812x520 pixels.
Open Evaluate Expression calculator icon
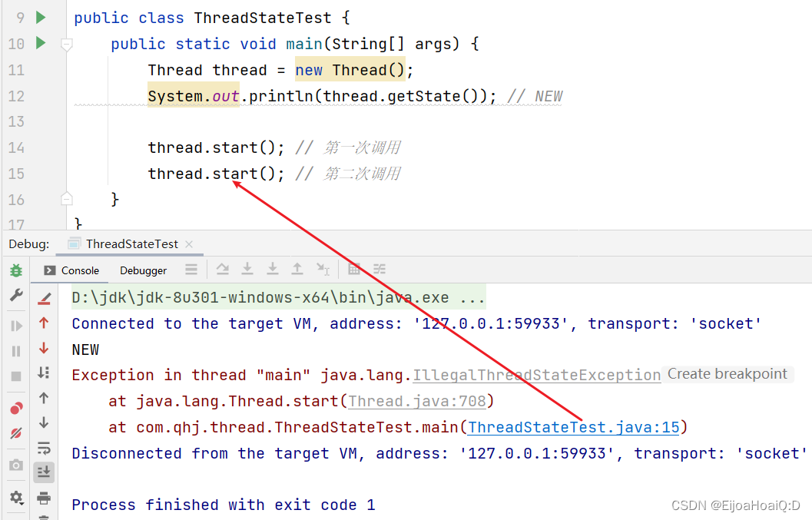pyautogui.click(x=354, y=269)
